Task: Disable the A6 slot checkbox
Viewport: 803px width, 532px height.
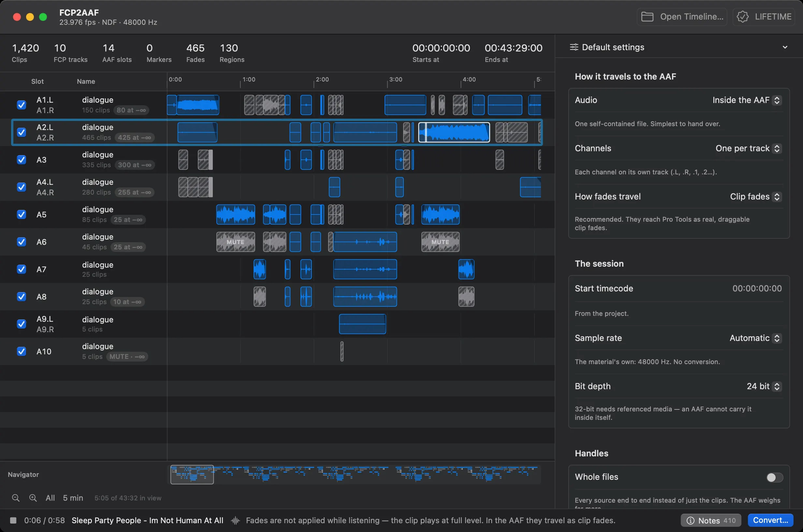Action: pyautogui.click(x=22, y=242)
